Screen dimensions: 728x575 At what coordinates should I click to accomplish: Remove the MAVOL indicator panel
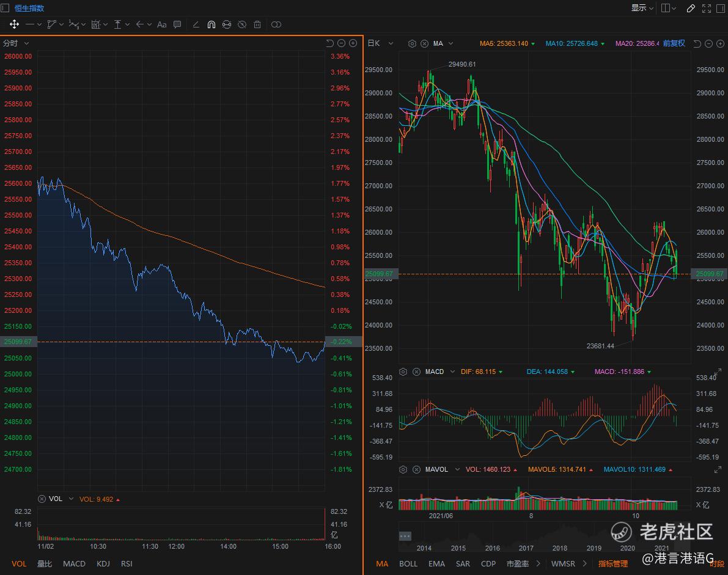416,469
